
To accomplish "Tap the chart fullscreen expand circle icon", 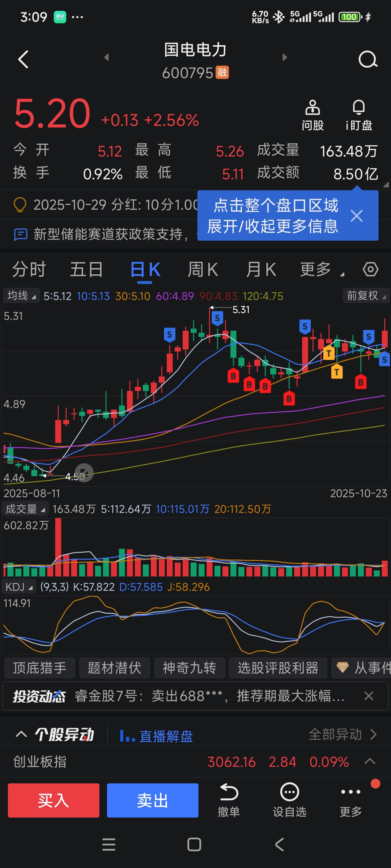I will 84,473.
